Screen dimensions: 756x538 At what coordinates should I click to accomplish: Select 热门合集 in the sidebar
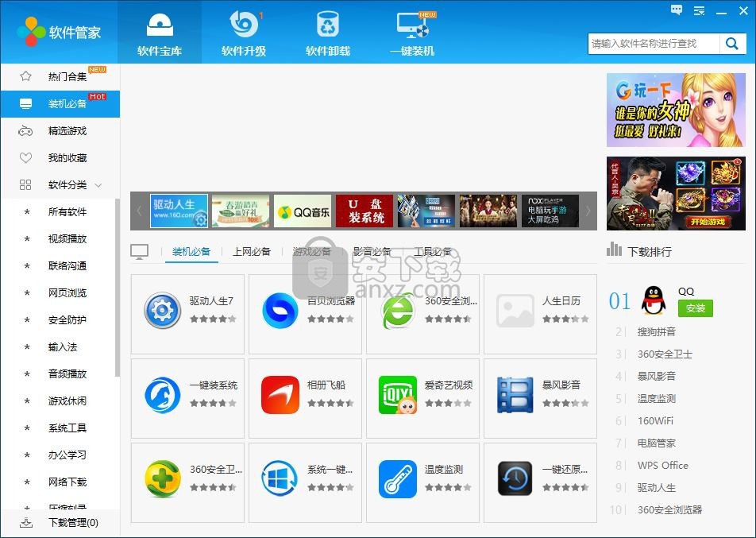[x=60, y=77]
